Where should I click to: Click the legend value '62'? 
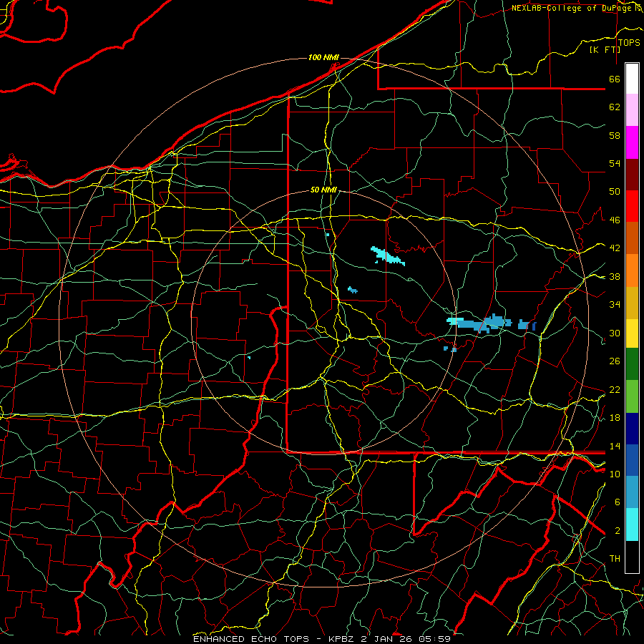[615, 107]
